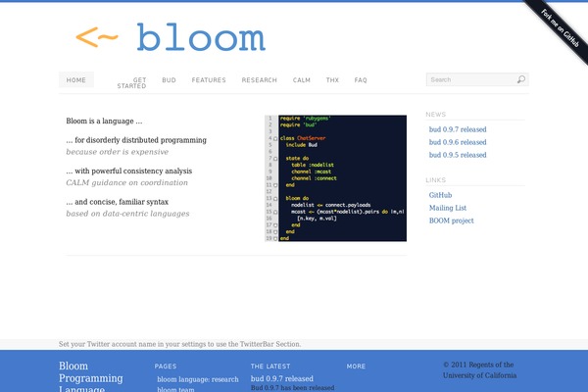
Task: Click the NEWS sidebar heading
Action: [436, 115]
